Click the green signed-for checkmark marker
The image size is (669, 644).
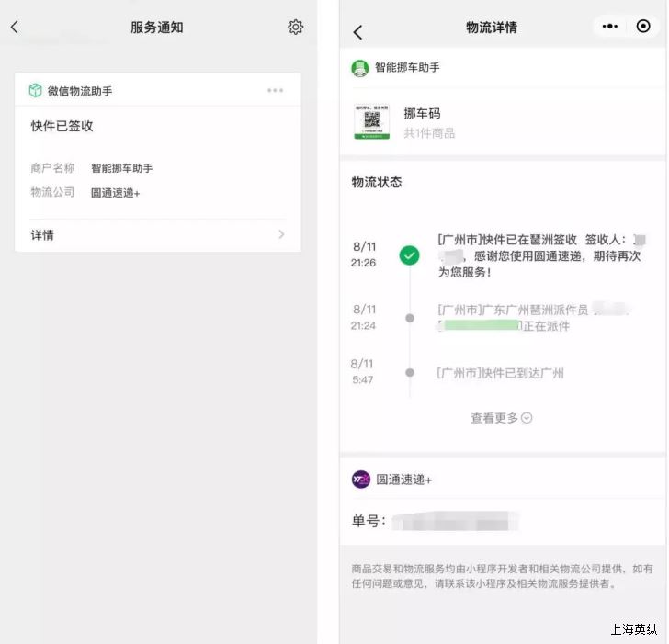click(409, 255)
